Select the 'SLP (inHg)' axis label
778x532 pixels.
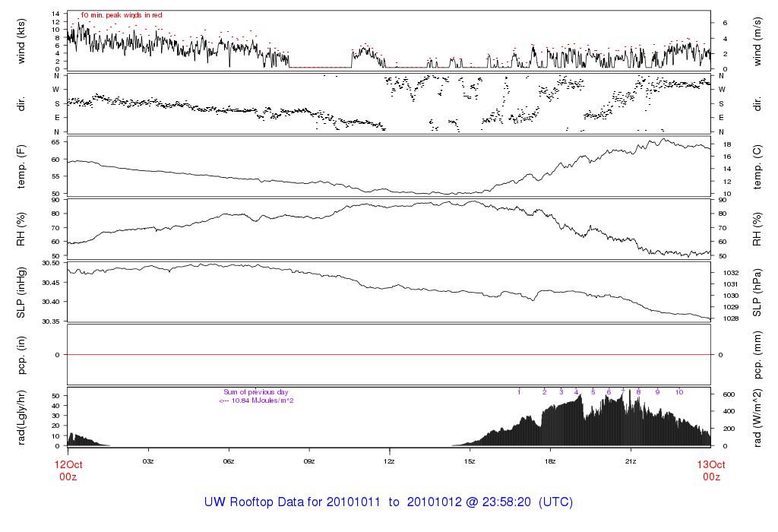(22, 291)
